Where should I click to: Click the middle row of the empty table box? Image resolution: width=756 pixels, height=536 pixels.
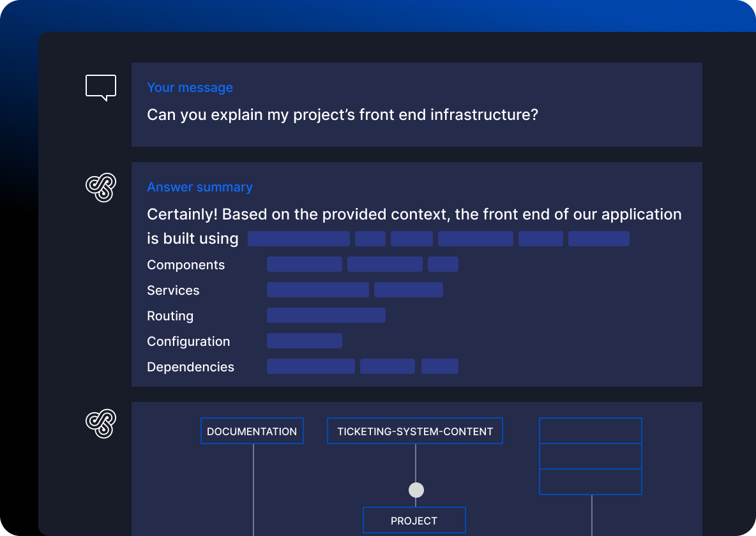coord(590,456)
